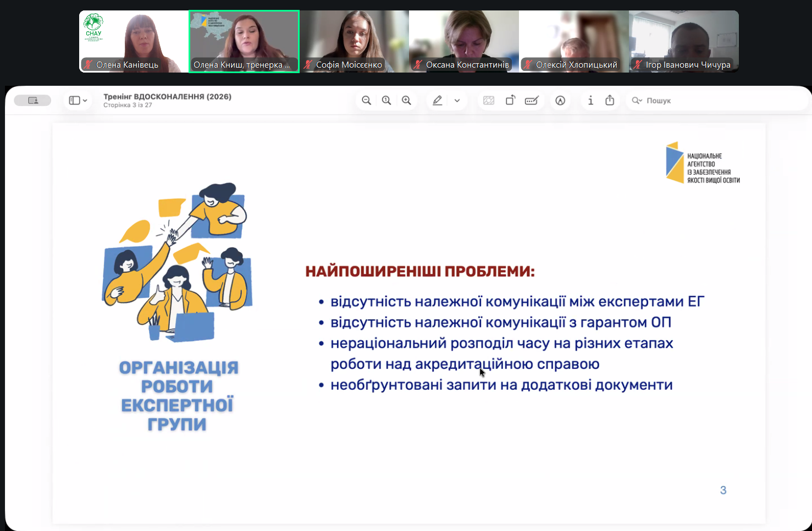
Task: Toggle the screen sharing pill button
Action: tap(32, 101)
